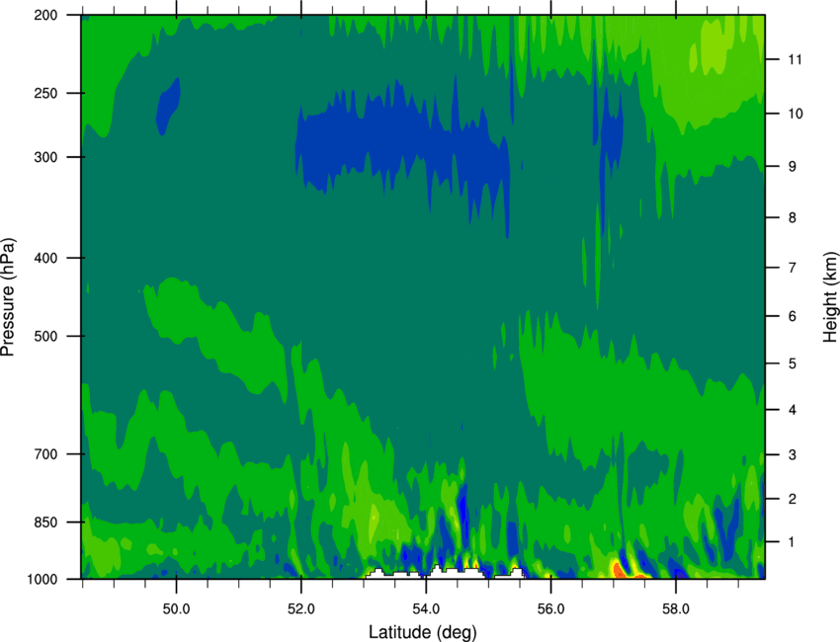Screen dimensions: 840x642
Task: Click the 50.0 latitude tick label
Action: coord(176,609)
